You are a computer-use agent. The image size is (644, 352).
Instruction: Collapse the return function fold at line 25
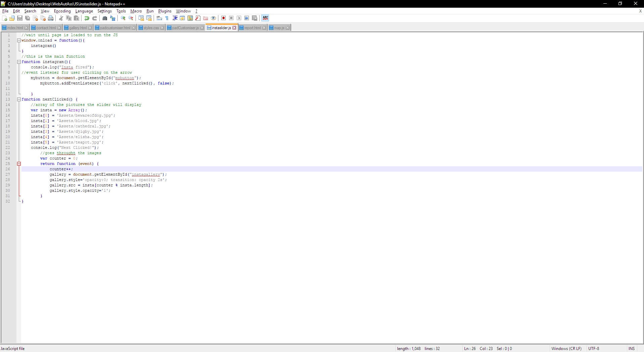pos(19,164)
